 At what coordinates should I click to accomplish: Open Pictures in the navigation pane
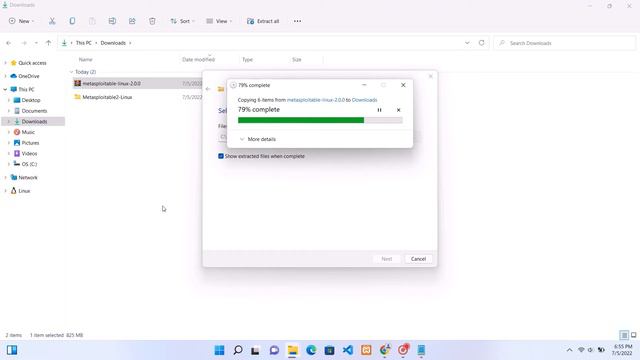[30, 143]
